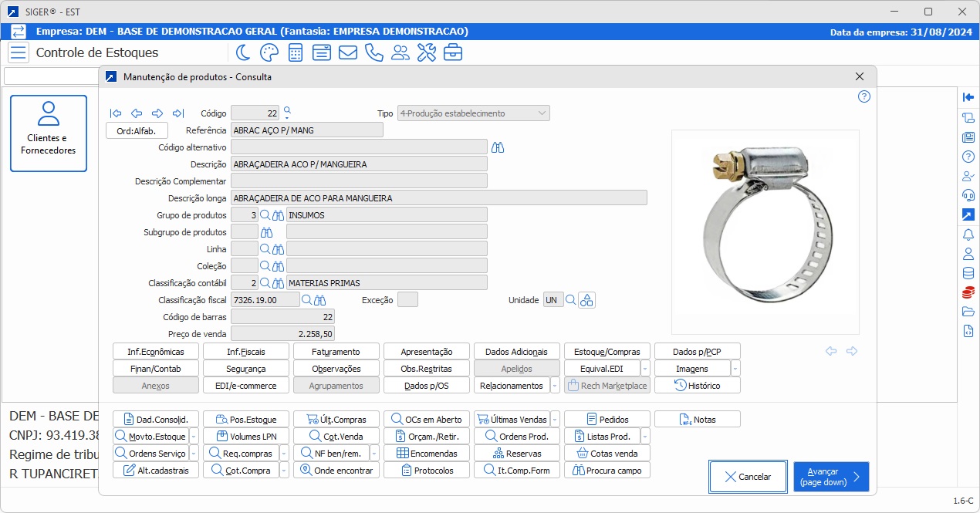Image resolution: width=980 pixels, height=513 pixels.
Task: Click magnifier beside Classificação fiscal
Action: [306, 300]
